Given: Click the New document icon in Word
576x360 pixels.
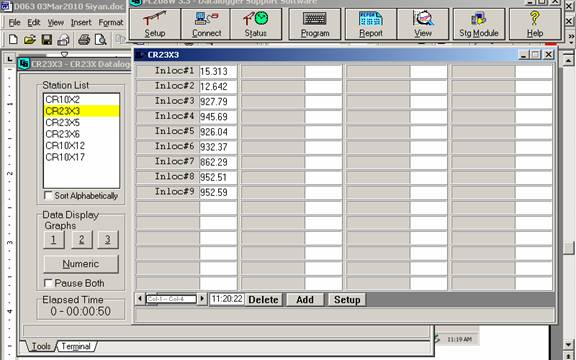Looking at the screenshot, I should (x=13, y=39).
